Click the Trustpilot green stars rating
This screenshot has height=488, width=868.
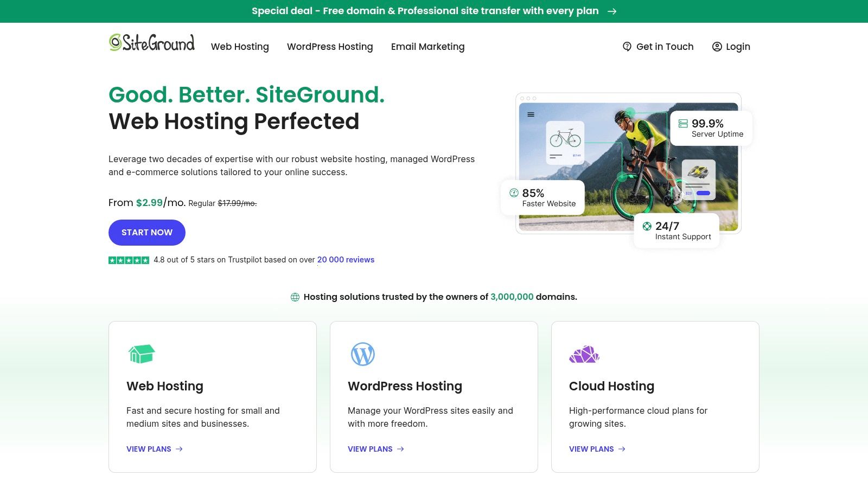pyautogui.click(x=129, y=260)
